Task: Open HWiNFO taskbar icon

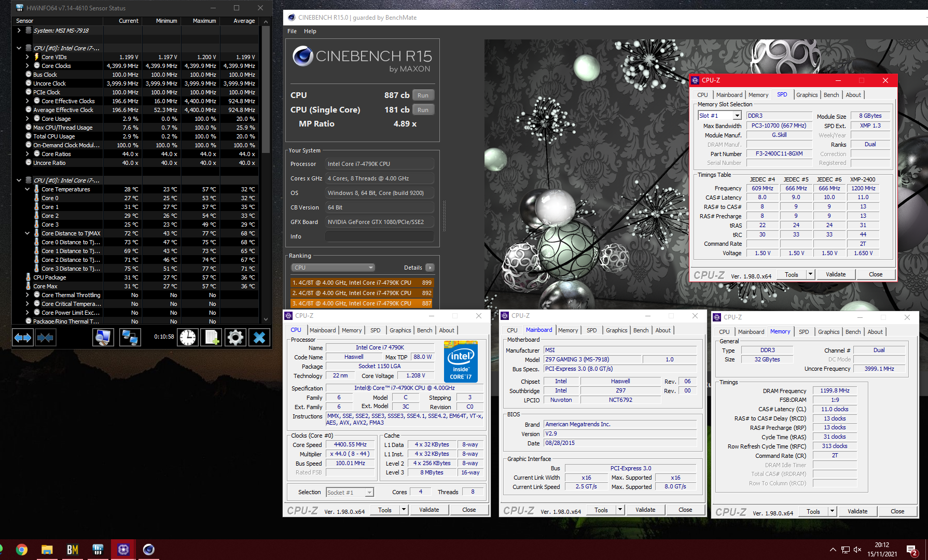Action: pos(98,550)
